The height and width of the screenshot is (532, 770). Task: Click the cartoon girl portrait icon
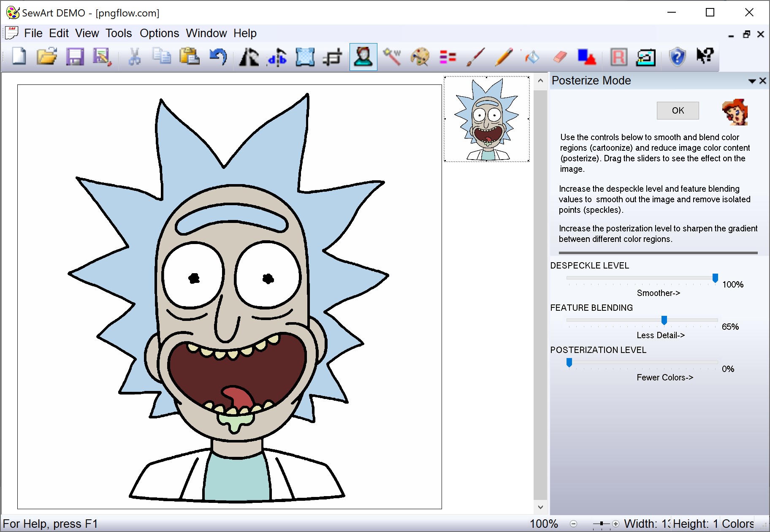point(735,112)
